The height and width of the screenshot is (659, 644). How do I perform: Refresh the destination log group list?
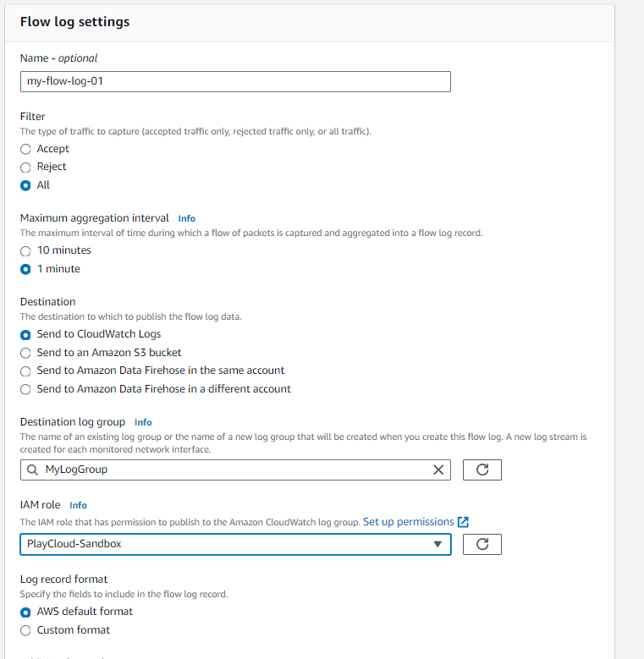[482, 470]
